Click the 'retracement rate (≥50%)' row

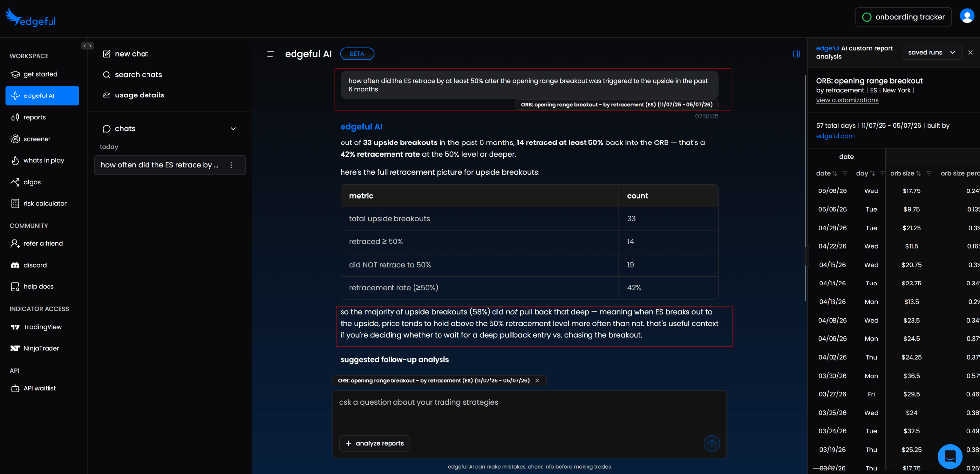529,288
